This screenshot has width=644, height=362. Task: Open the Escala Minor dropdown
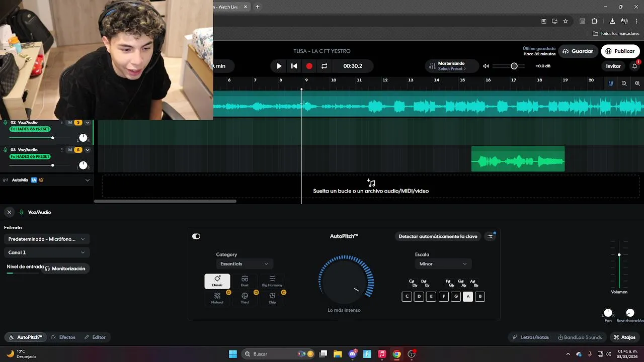pyautogui.click(x=443, y=264)
